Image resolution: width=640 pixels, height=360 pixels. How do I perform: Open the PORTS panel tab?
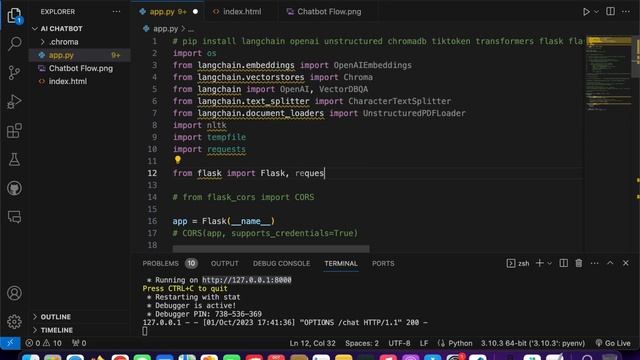coord(383,264)
